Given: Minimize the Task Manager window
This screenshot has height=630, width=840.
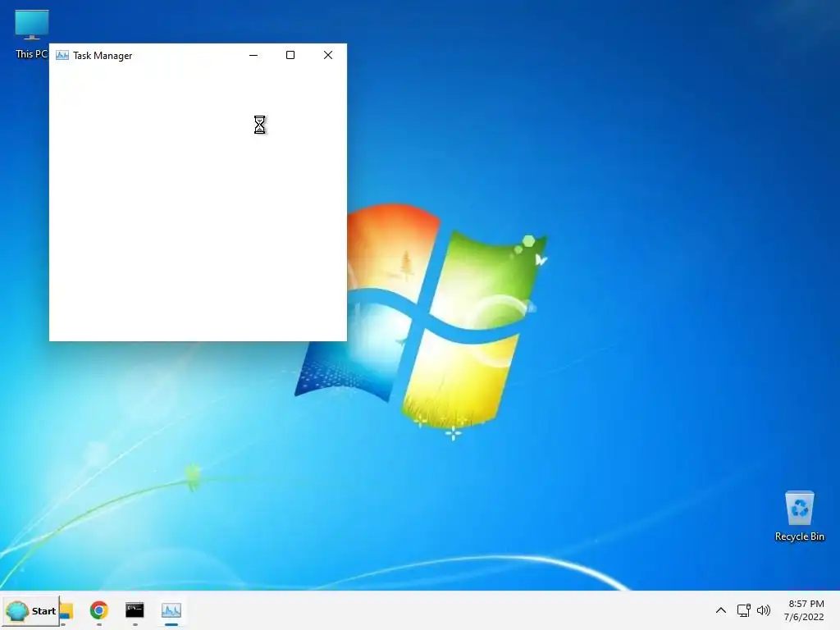Looking at the screenshot, I should click(x=253, y=55).
